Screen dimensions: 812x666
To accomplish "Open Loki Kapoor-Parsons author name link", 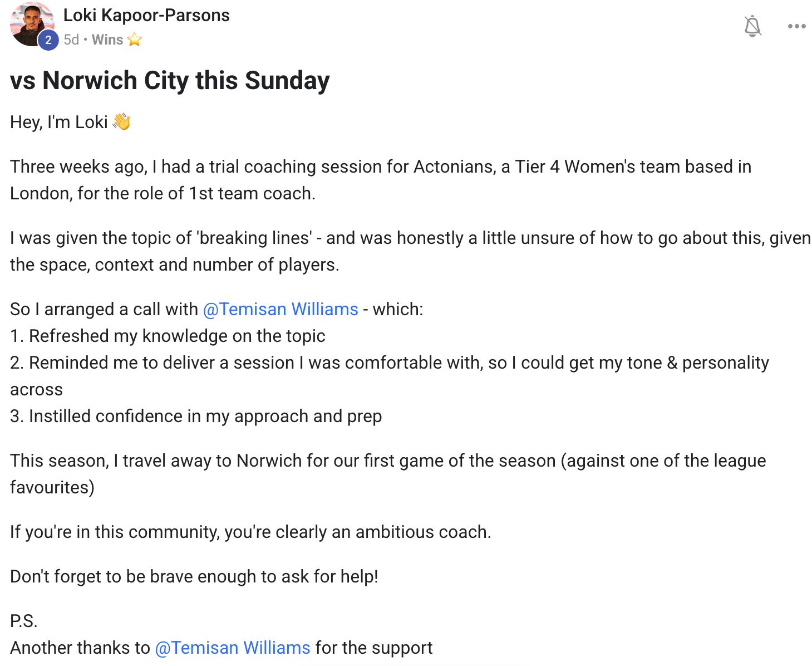I will click(146, 15).
